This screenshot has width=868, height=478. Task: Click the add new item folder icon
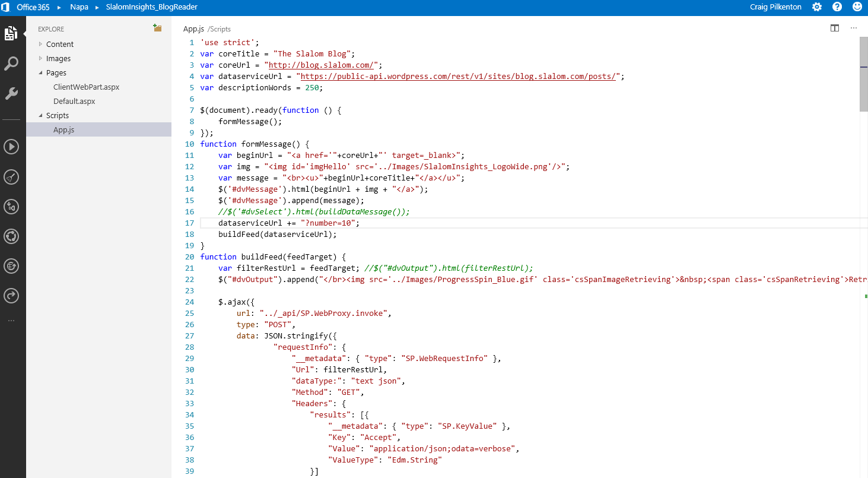coord(157,28)
